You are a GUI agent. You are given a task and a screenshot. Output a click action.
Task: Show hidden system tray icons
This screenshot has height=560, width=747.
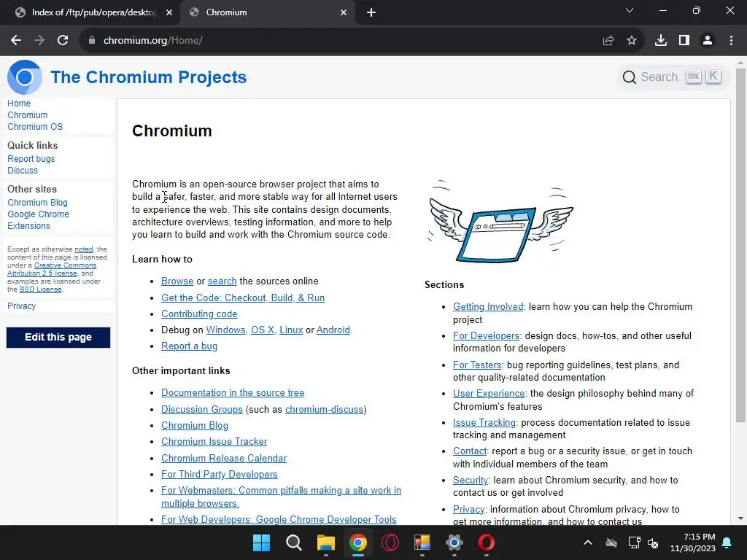(x=588, y=542)
